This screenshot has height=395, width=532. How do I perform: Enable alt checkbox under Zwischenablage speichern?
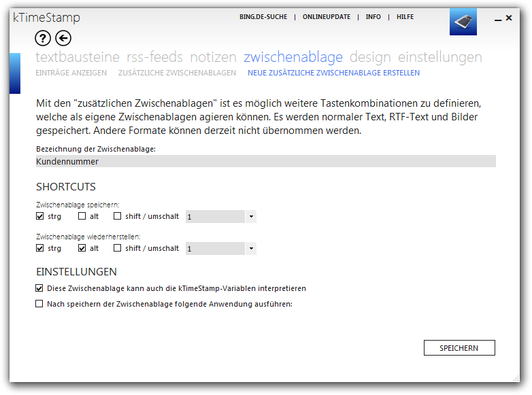[82, 216]
